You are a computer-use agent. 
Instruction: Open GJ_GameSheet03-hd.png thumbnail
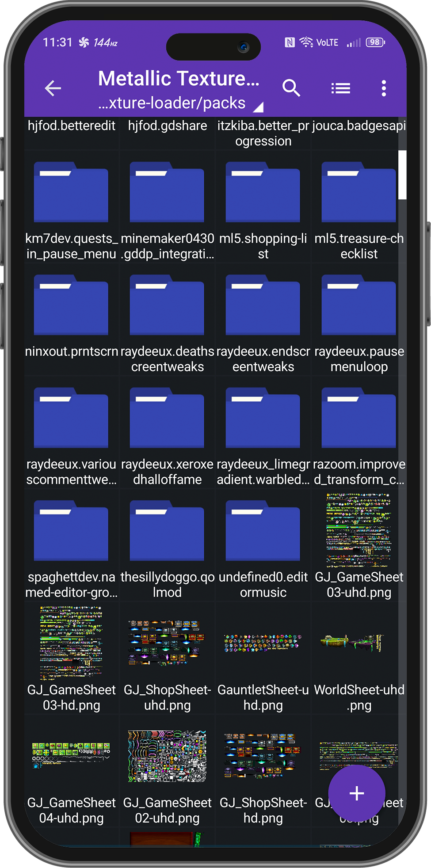point(71,643)
